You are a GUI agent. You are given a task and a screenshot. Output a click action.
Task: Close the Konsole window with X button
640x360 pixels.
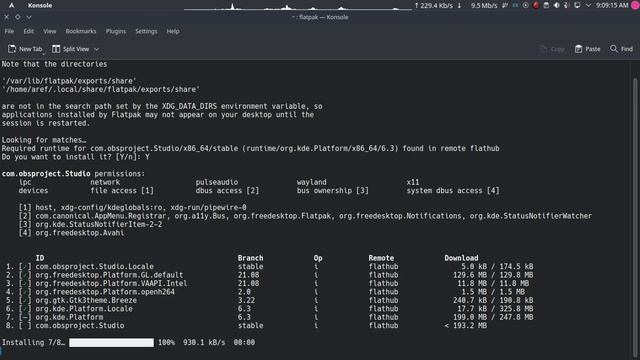[x=7, y=17]
